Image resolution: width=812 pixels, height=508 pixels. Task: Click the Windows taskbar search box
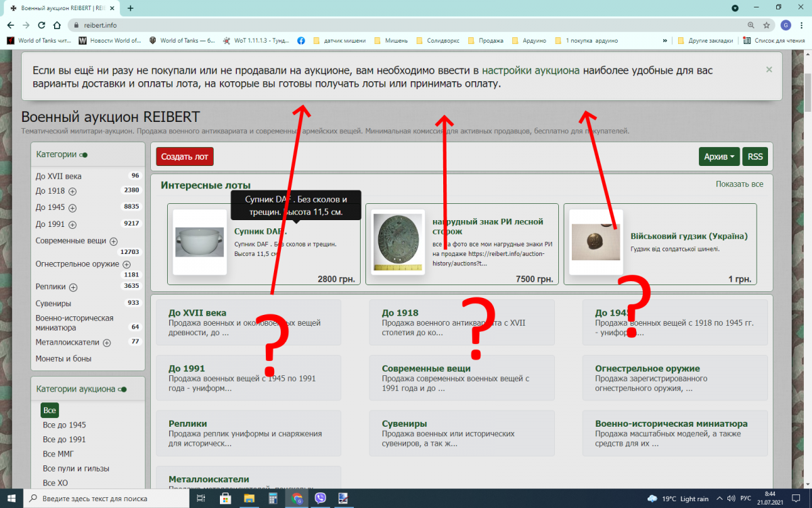coord(108,498)
